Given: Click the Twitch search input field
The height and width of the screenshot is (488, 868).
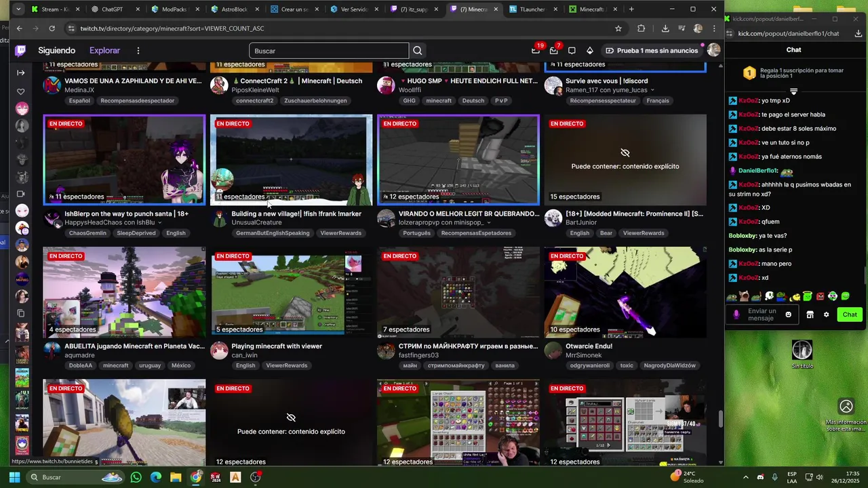Looking at the screenshot, I should [329, 51].
